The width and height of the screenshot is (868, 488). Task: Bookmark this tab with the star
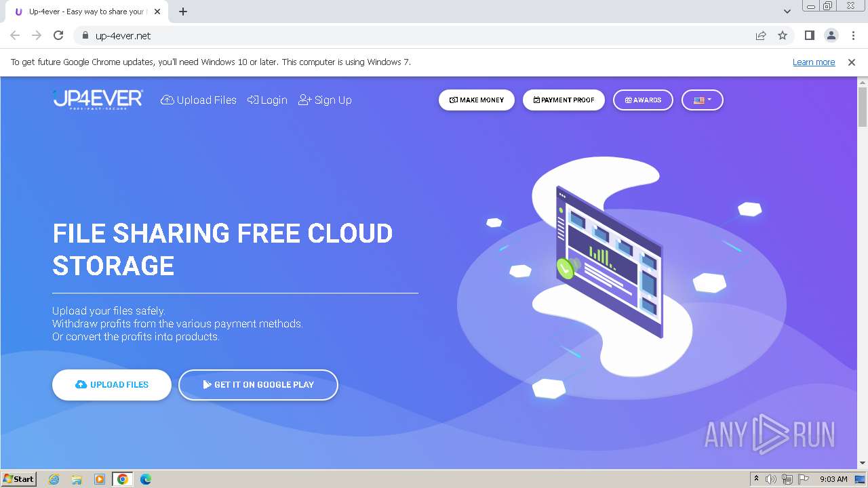[x=783, y=35]
